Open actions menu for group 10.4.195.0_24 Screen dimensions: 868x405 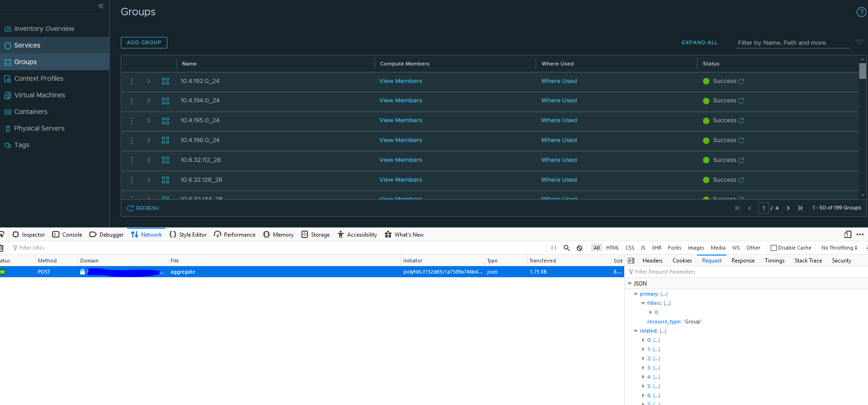point(132,120)
